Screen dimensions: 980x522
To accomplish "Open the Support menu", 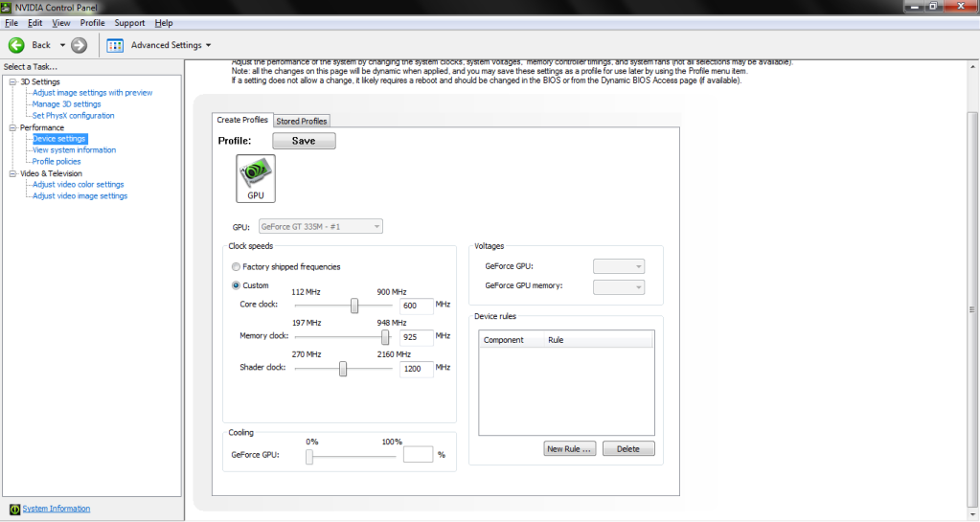I will pos(129,23).
